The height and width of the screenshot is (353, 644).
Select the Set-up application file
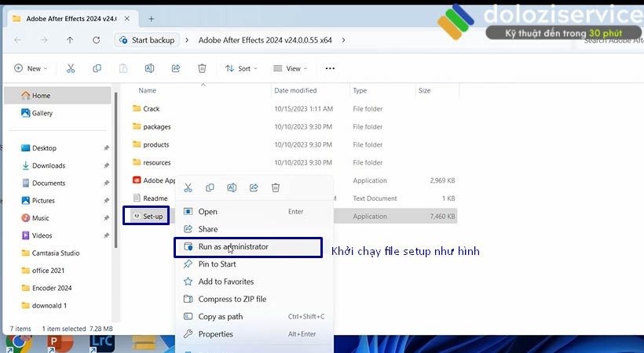coord(146,216)
